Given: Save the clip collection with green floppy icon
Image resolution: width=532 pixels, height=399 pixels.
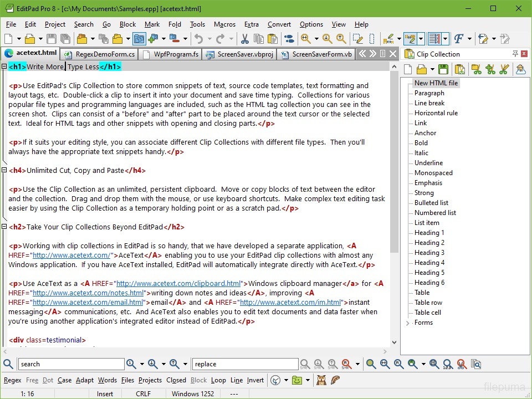Looking at the screenshot, I should point(443,69).
